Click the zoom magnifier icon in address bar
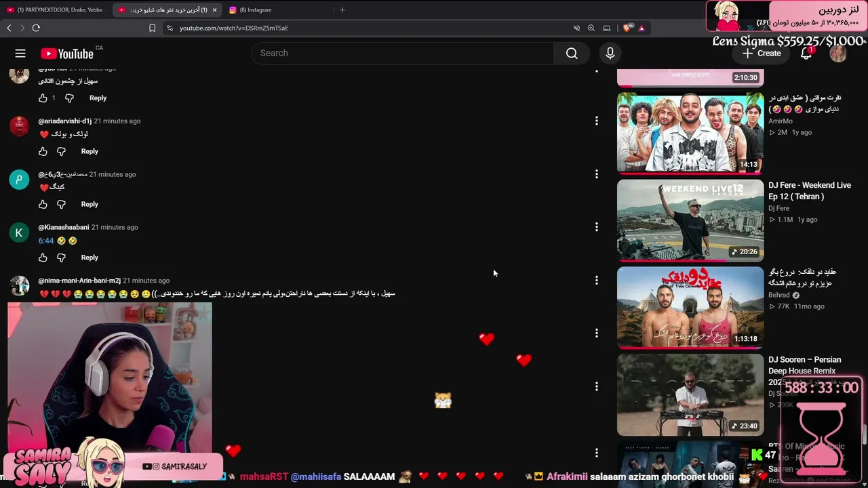Viewport: 868px width, 488px height. tap(591, 28)
